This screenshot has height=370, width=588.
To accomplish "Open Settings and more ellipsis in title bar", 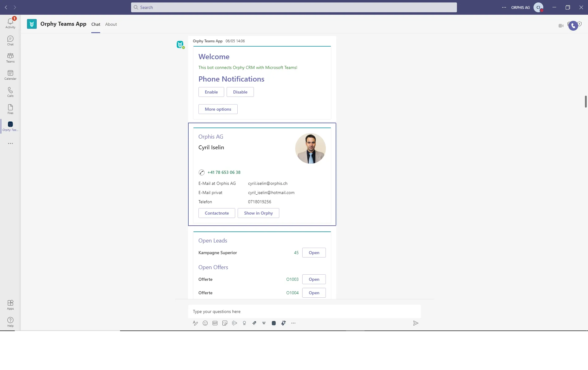I will tap(504, 7).
